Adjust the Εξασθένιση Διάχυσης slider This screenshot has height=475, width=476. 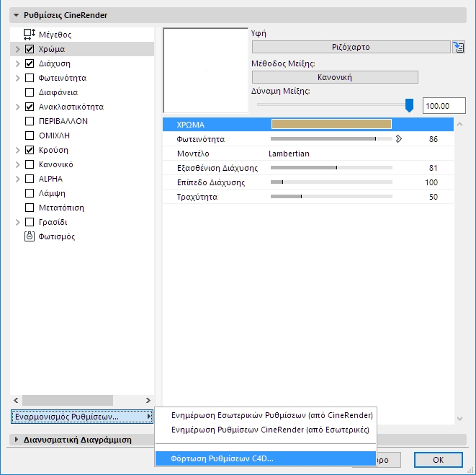click(331, 168)
